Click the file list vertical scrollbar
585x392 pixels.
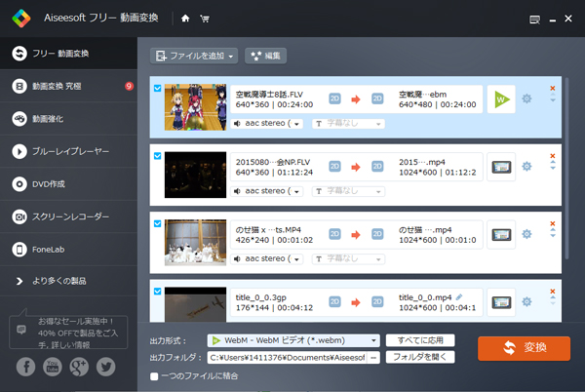pyautogui.click(x=566, y=168)
